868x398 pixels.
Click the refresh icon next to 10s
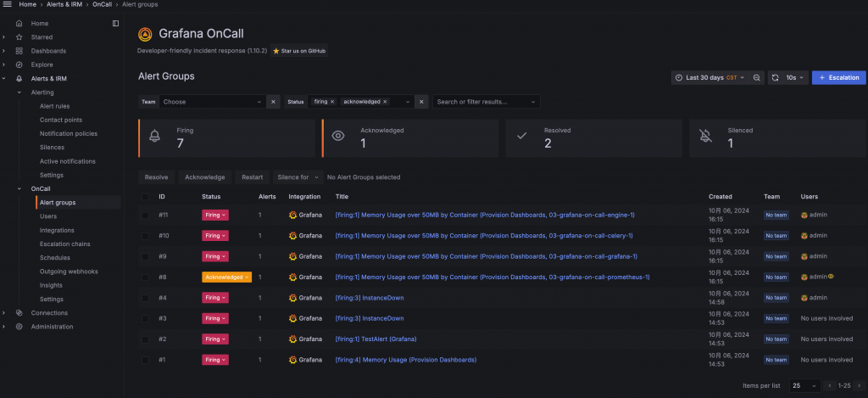(x=776, y=77)
